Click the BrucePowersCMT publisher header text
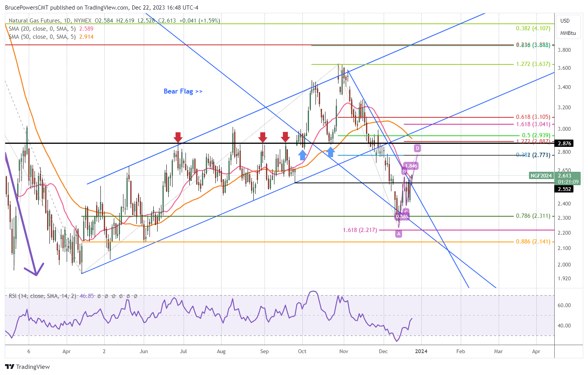 [102, 7]
